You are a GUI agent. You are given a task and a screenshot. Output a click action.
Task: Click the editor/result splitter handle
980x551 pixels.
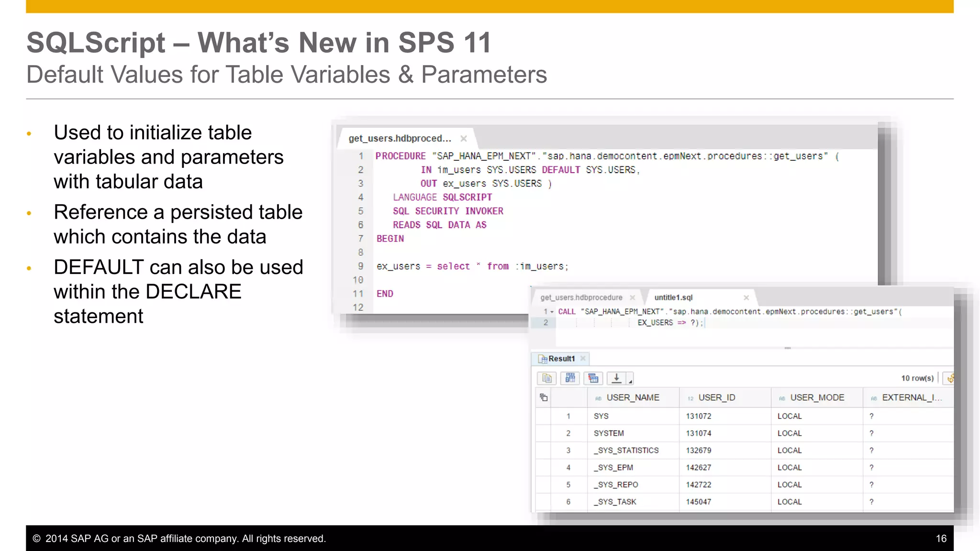(788, 348)
